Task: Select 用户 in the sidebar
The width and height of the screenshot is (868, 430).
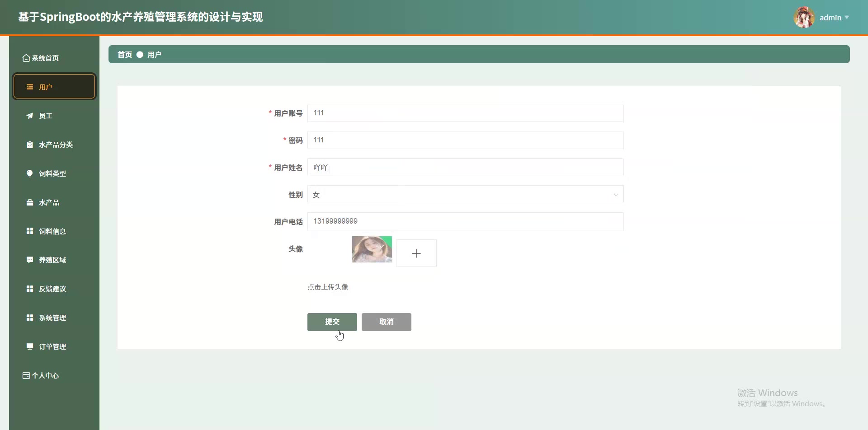Action: (x=54, y=86)
